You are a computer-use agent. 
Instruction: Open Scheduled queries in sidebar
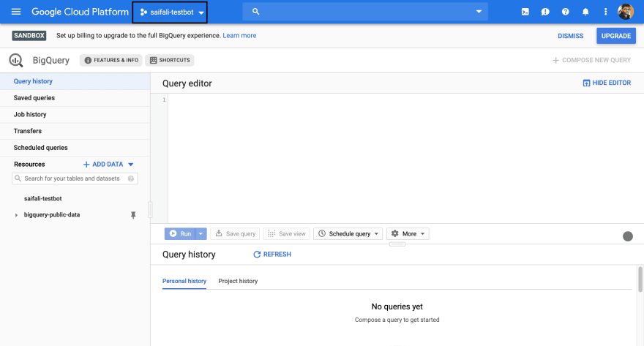coord(75,148)
